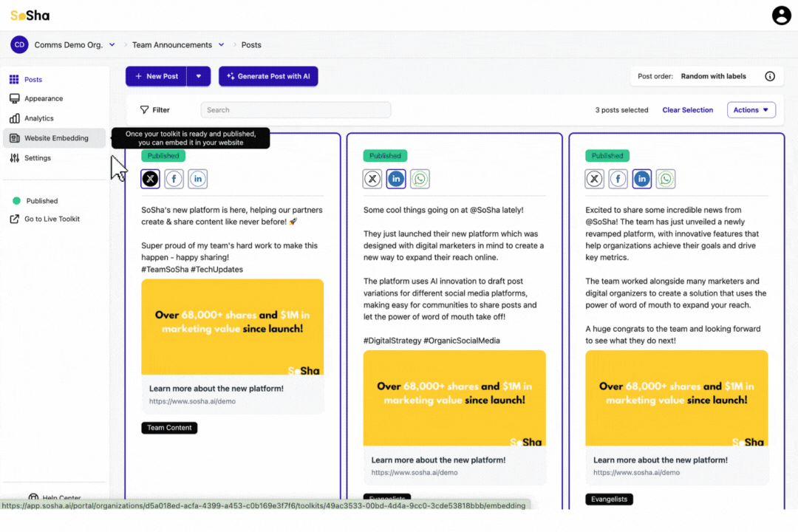Click the SoSha logo
This screenshot has width=798, height=532.
click(x=30, y=16)
